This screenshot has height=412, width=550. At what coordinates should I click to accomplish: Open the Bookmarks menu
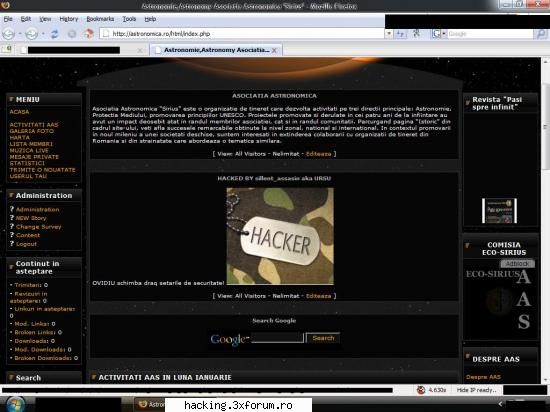pyautogui.click(x=100, y=19)
